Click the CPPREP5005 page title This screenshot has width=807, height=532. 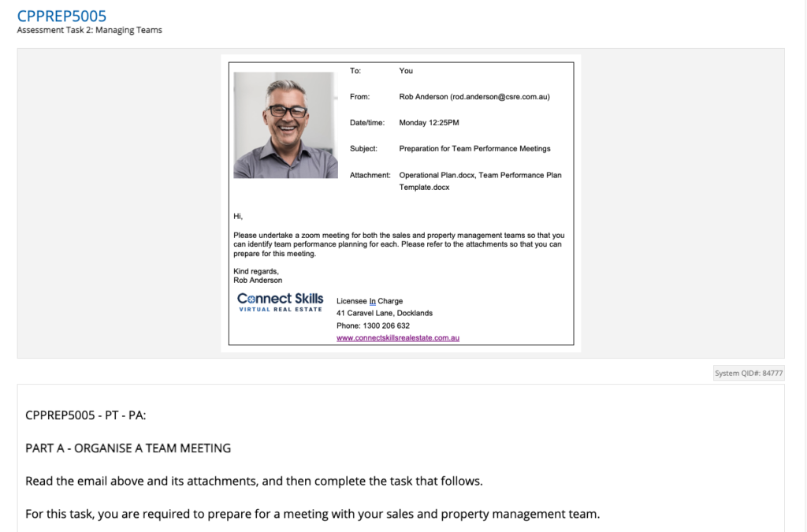[61, 16]
